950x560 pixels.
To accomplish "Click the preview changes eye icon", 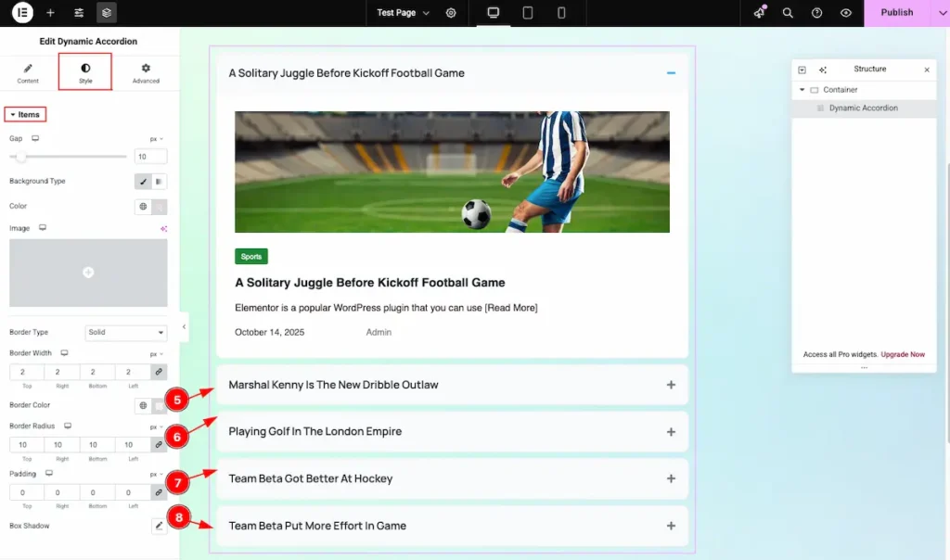I will (x=845, y=13).
